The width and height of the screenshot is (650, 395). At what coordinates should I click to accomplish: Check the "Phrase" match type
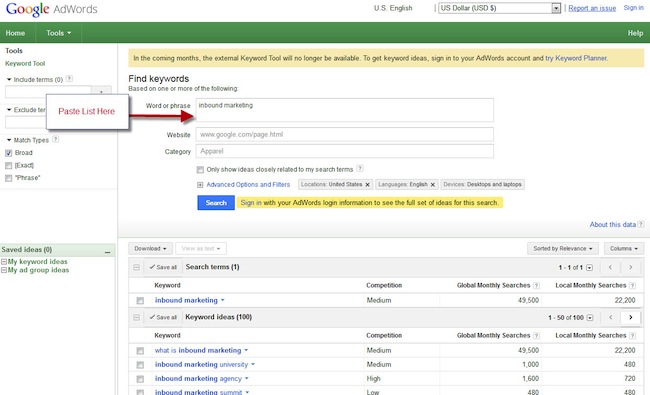pyautogui.click(x=8, y=178)
